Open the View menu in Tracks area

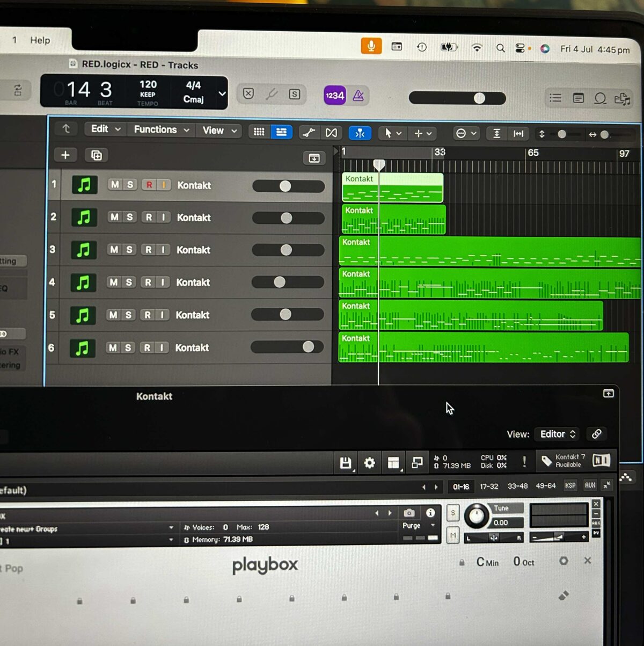click(219, 130)
